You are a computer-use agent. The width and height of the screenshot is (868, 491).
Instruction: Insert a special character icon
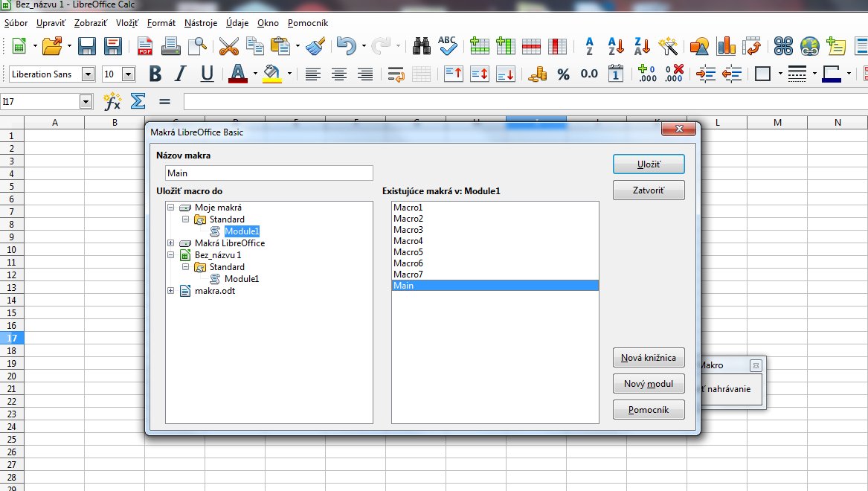pyautogui.click(x=783, y=46)
